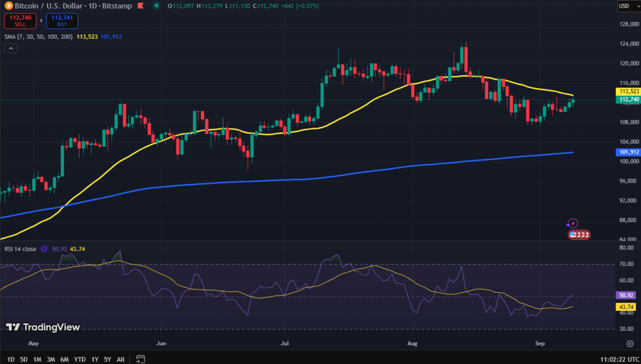Open the purple lightning latest-news marker

[x=572, y=223]
